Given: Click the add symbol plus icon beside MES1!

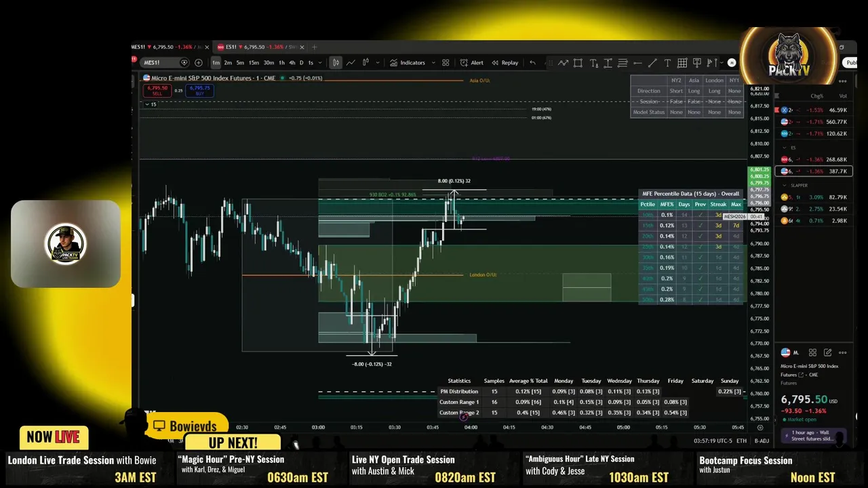Looking at the screenshot, I should 198,62.
